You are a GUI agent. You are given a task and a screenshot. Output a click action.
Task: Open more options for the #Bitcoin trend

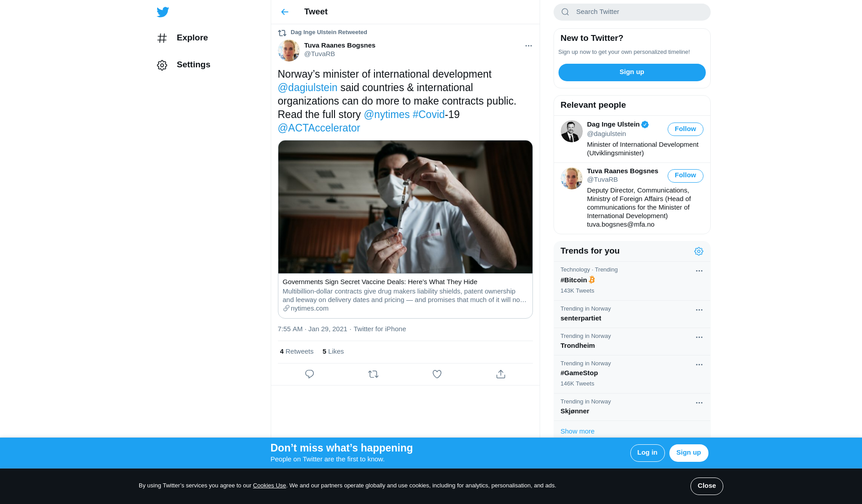[x=699, y=271]
